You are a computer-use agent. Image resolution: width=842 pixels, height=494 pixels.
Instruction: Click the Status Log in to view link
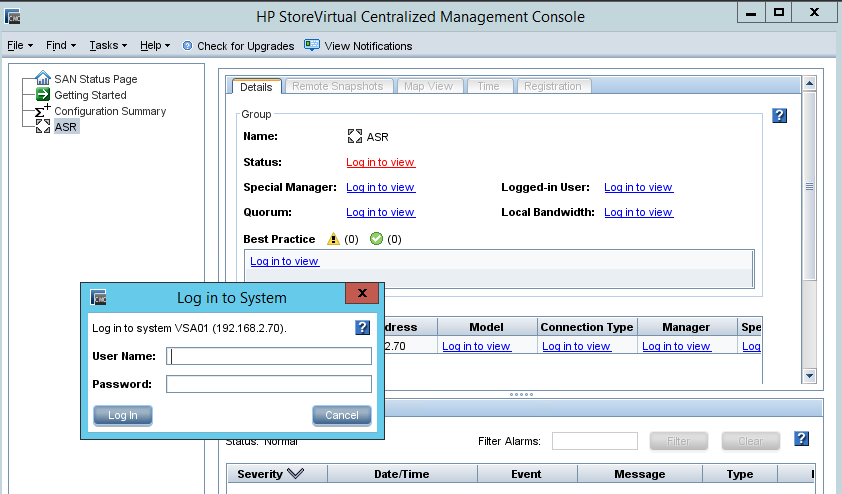click(380, 162)
